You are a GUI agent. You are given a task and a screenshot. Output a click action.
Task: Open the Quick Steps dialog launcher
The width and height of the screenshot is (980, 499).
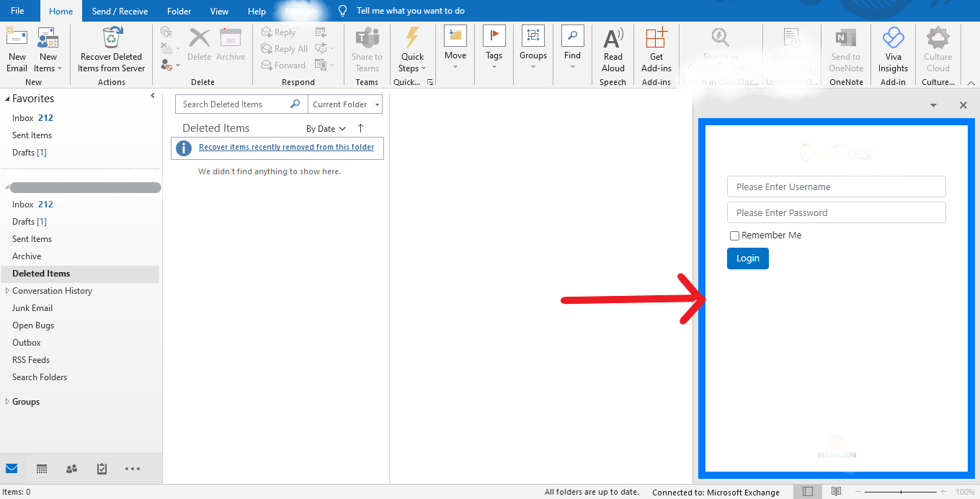[430, 82]
